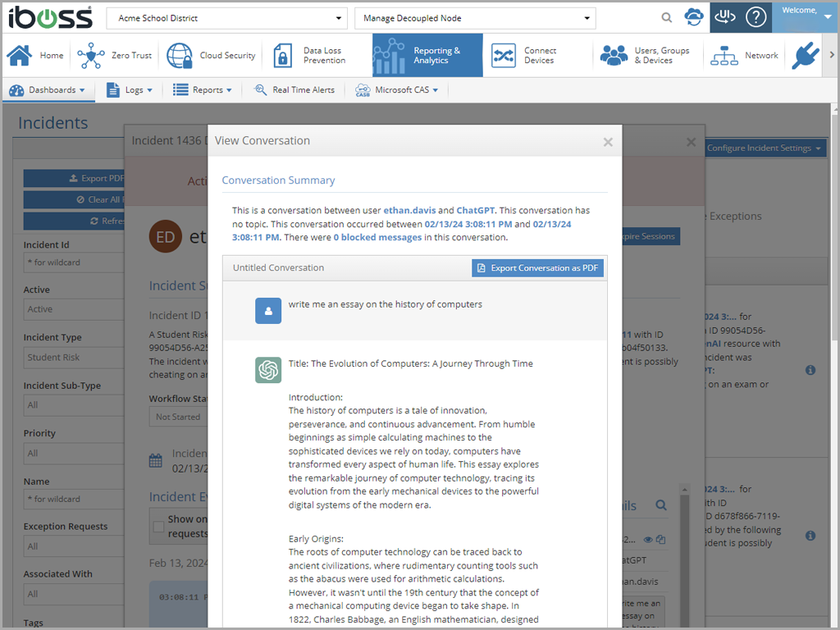Follow the ChatGPT link in summary
Image resolution: width=840 pixels, height=630 pixels.
click(476, 210)
